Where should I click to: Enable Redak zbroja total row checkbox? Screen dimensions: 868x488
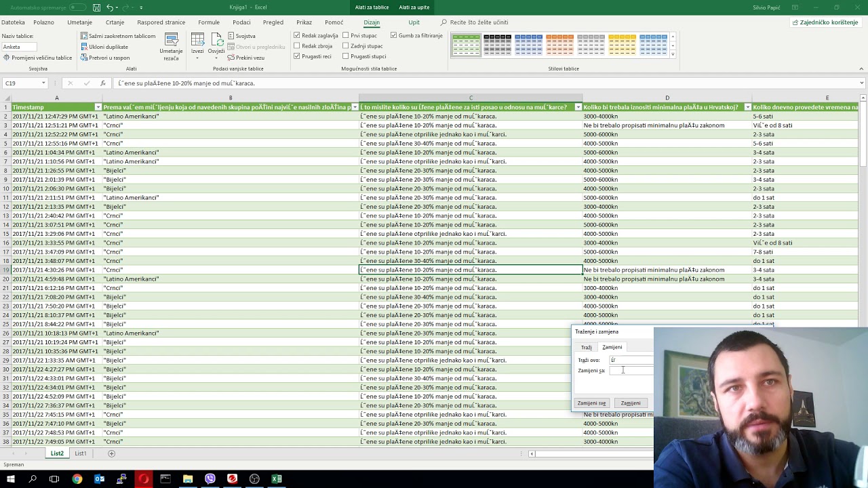point(297,46)
